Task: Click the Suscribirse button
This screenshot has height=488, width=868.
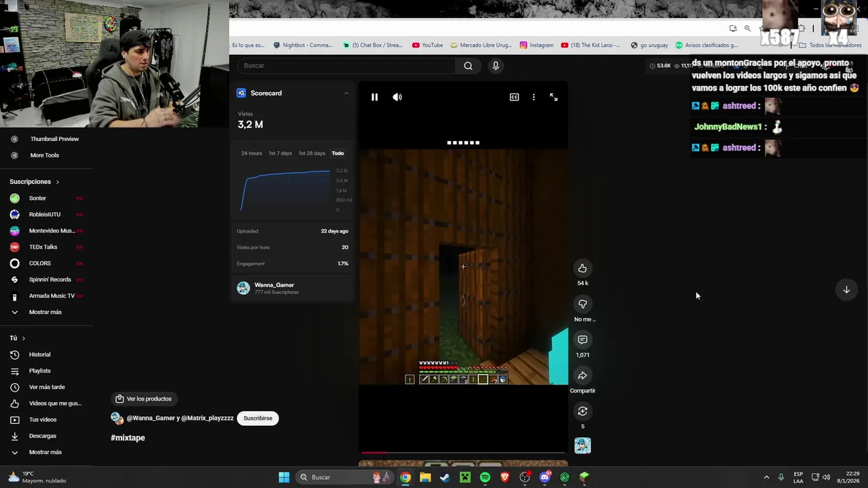Action: [x=258, y=418]
